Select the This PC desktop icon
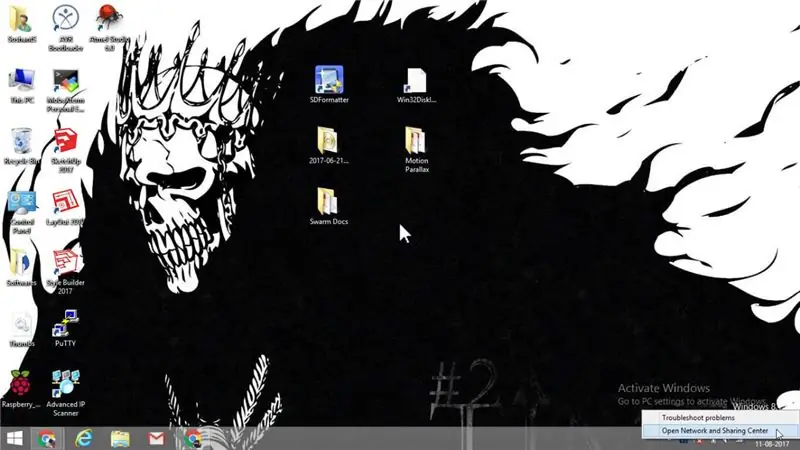Screen dimensions: 800x450 pyautogui.click(x=21, y=86)
